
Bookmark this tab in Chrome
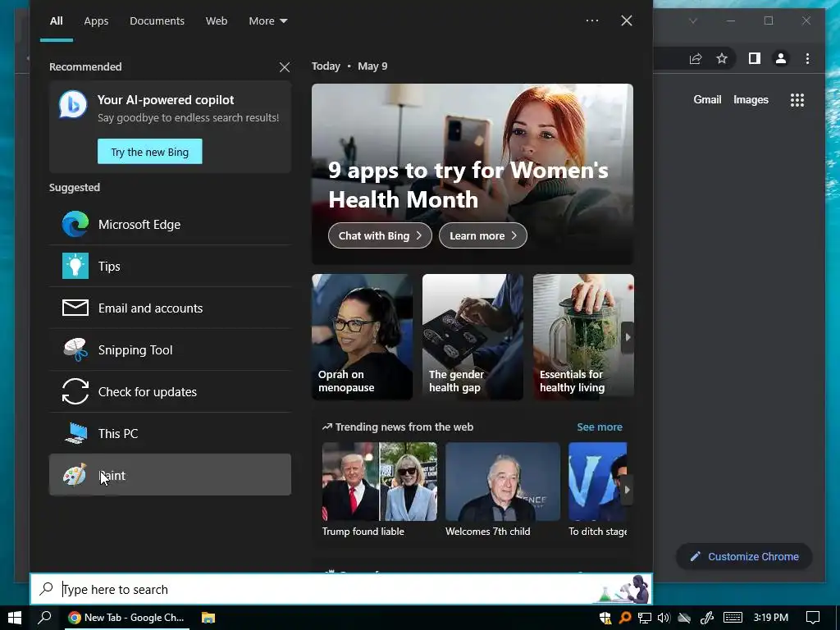point(722,58)
